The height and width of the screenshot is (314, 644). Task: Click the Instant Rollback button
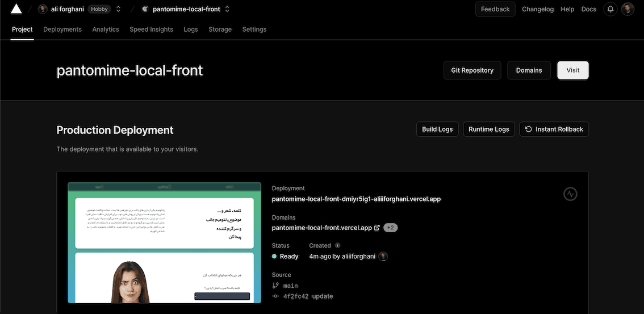[x=554, y=129]
